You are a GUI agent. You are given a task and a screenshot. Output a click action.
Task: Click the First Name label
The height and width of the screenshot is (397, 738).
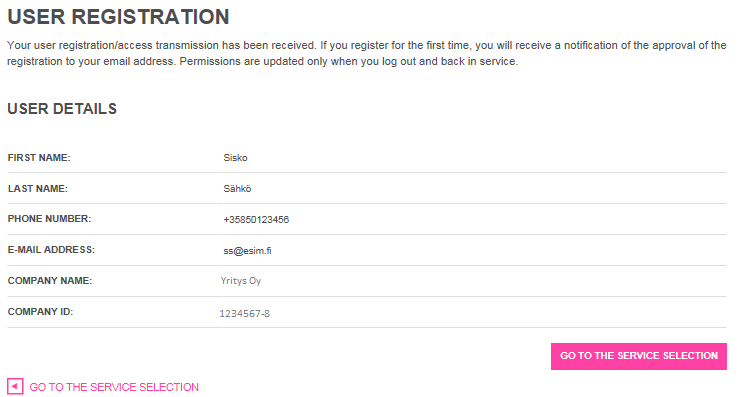[x=39, y=158]
